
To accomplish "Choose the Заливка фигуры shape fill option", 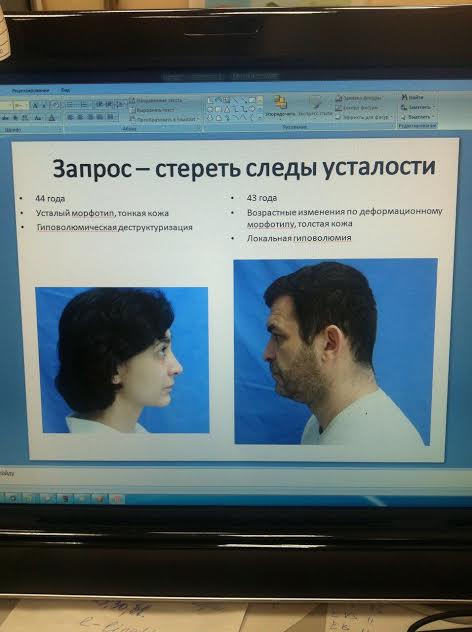I will tap(359, 98).
